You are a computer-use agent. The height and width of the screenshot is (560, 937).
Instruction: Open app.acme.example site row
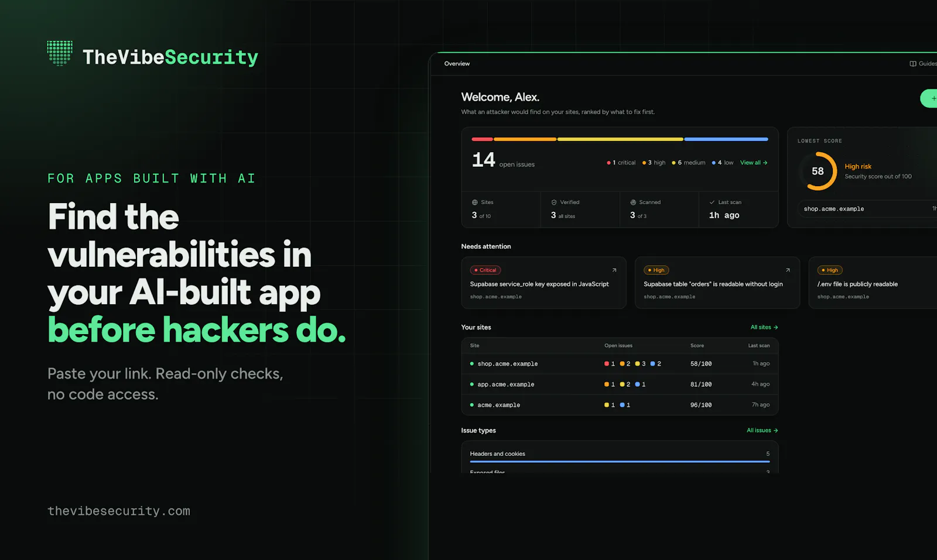tap(620, 384)
